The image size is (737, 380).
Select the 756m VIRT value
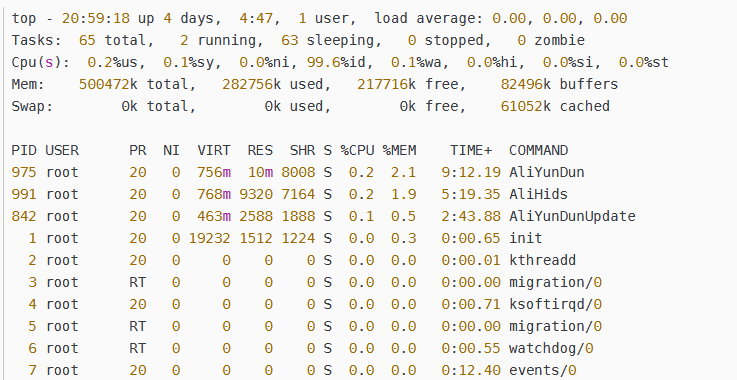click(x=214, y=173)
